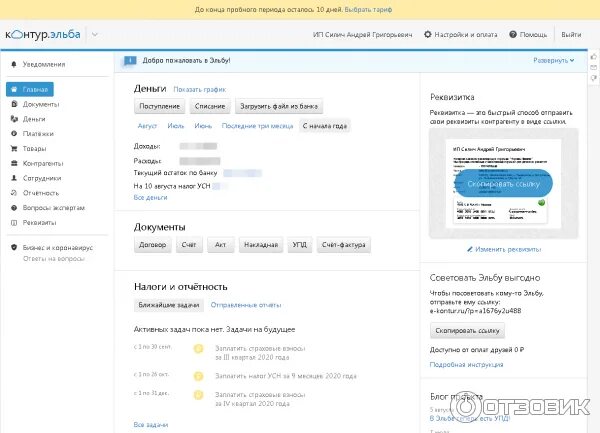Select Последние три месяца period
Screen dimensions: 600x433
(257, 126)
